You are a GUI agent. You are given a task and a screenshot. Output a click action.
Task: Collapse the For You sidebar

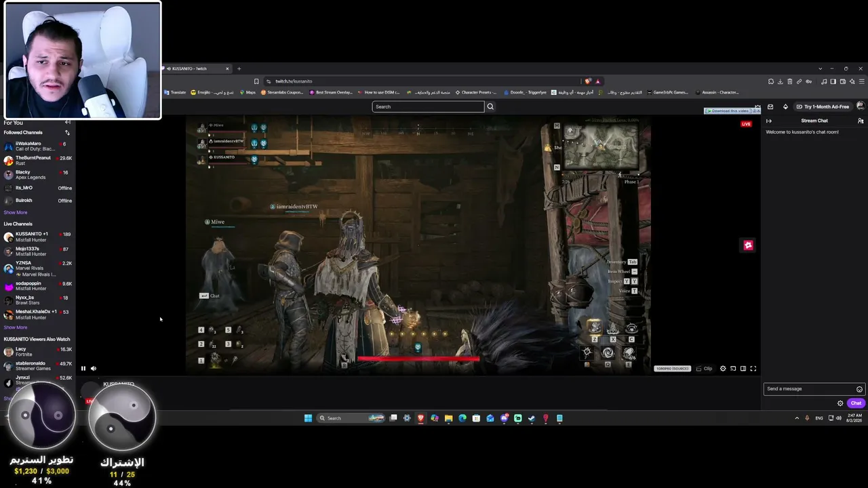pos(67,123)
